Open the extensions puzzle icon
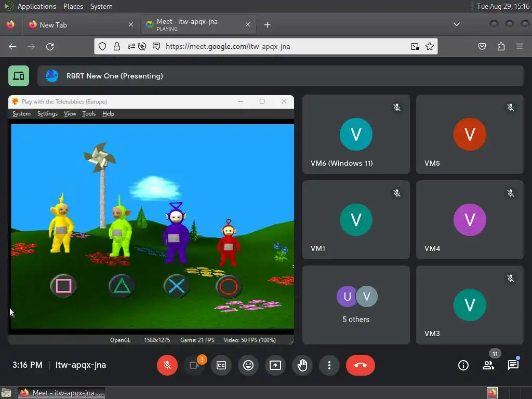The width and height of the screenshot is (532, 399). click(501, 46)
